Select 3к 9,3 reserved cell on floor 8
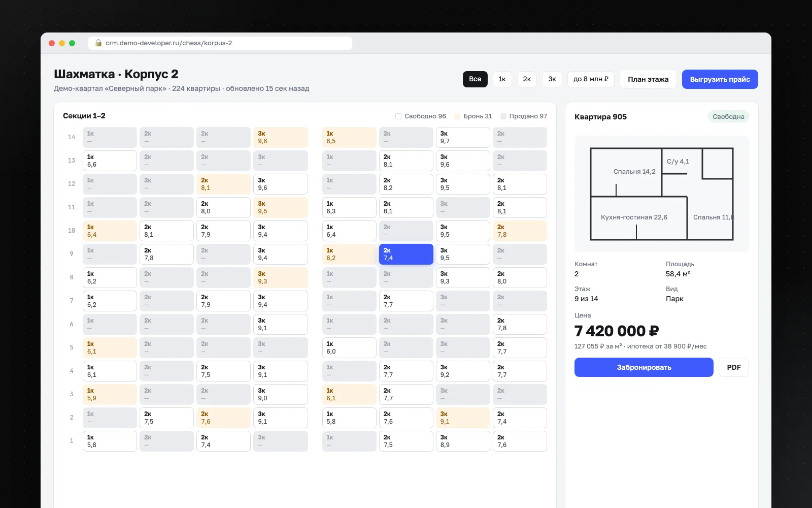The width and height of the screenshot is (812, 508). 281,277
